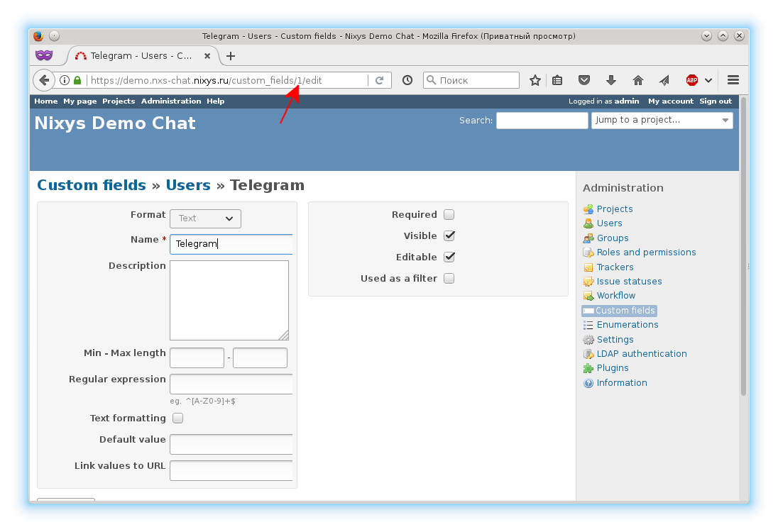
Task: Show bookmarks list icon in toolbar
Action: point(558,80)
